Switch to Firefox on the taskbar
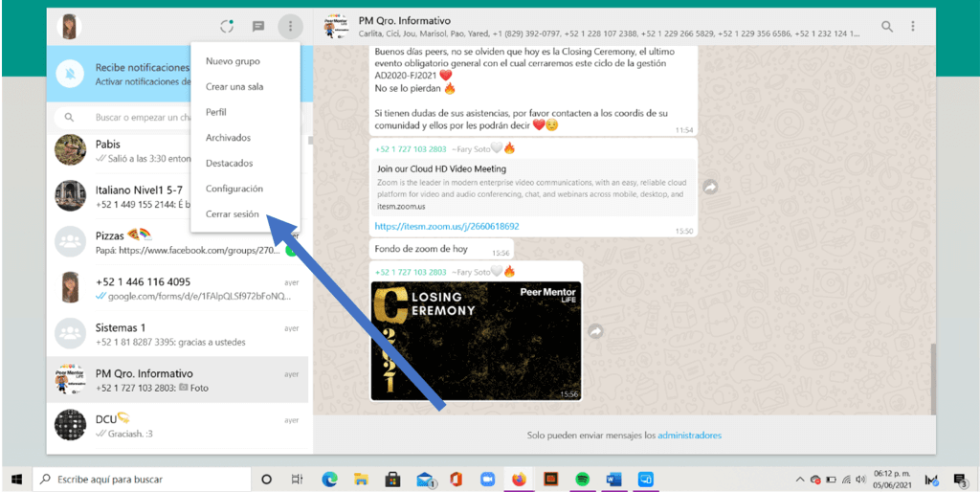Viewport: 980px width, 492px height. coord(519,480)
